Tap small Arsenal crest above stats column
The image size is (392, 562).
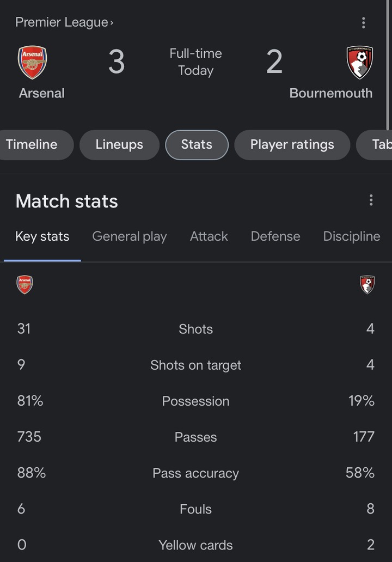coord(24,285)
